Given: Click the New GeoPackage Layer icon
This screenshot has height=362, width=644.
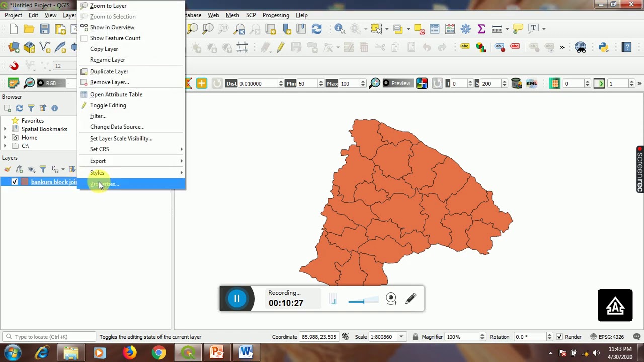Looking at the screenshot, I should coord(29,48).
